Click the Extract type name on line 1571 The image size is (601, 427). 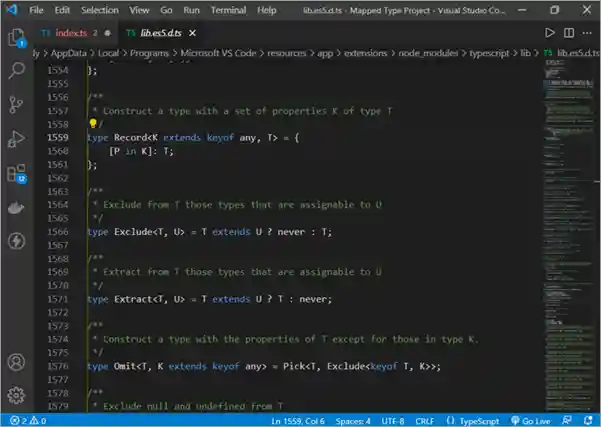coord(133,299)
